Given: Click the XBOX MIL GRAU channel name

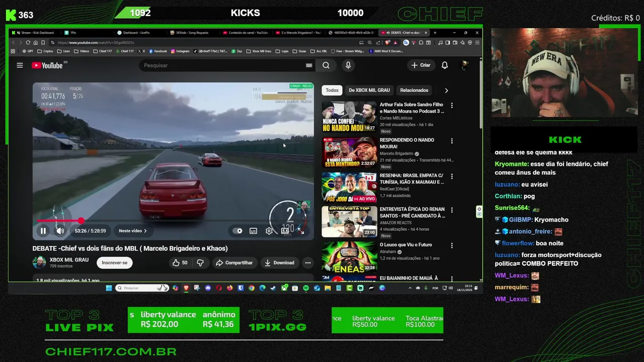Looking at the screenshot, I should [69, 259].
